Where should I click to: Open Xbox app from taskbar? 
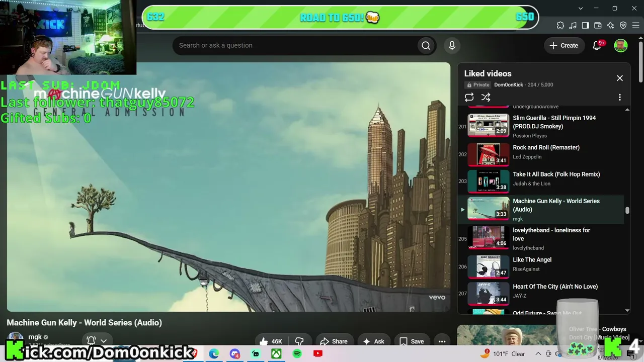point(276,354)
